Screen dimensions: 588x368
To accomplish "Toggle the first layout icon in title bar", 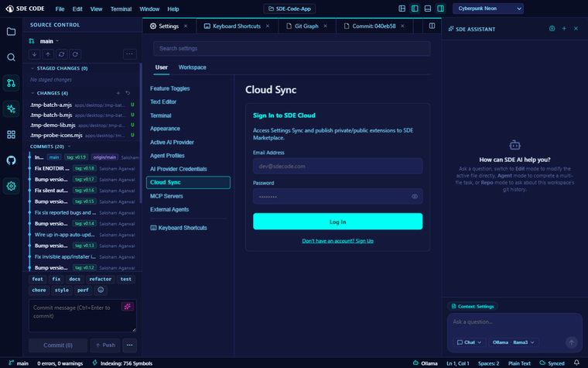I will pyautogui.click(x=402, y=9).
